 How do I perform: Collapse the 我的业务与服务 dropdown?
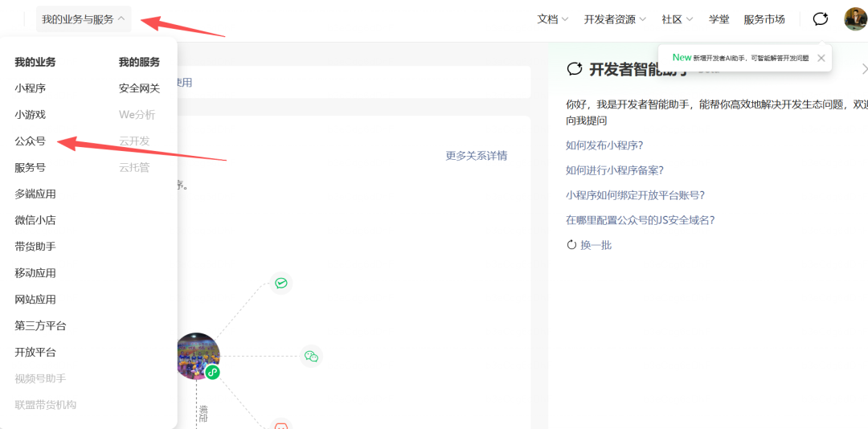[x=84, y=19]
